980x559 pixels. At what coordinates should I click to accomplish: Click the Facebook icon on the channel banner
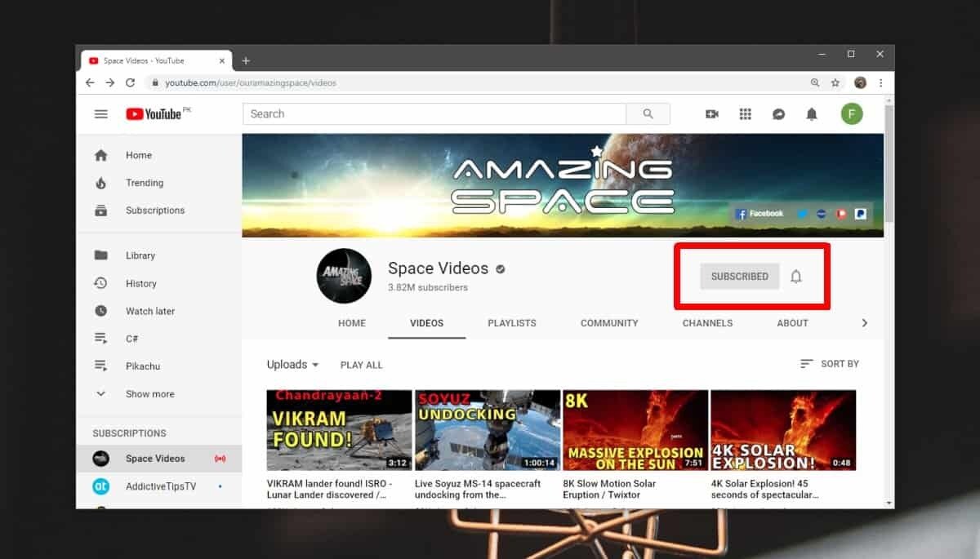[743, 213]
